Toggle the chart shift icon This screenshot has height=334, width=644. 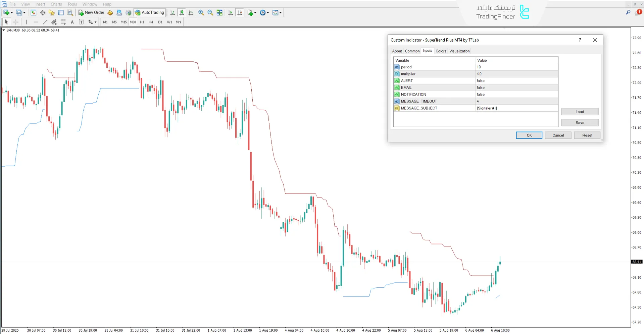point(240,13)
